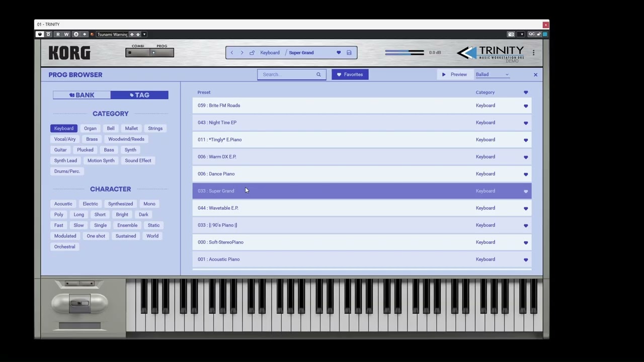
Task: Select preset 059 : Brite FM Roads
Action: point(362,106)
